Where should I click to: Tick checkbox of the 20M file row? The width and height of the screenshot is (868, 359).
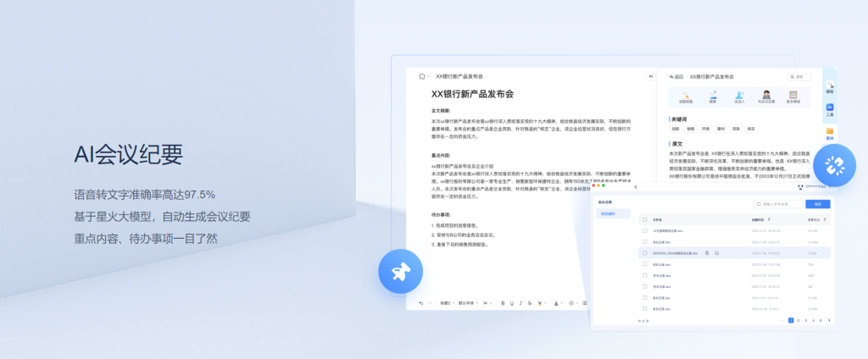[645, 275]
